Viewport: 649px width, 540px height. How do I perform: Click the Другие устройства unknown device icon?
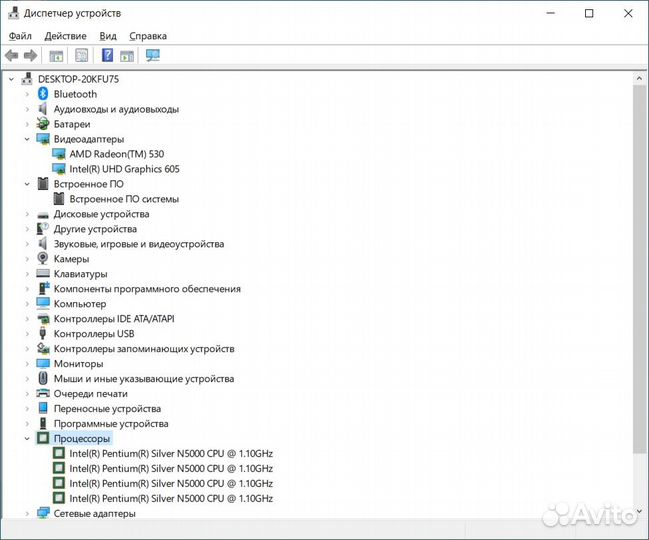coord(43,228)
